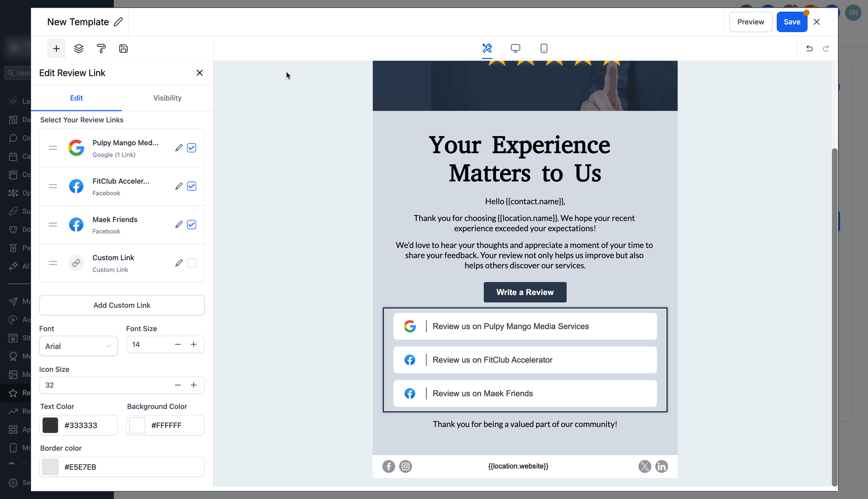Edit the Maek Friends link pencil

[179, 225]
